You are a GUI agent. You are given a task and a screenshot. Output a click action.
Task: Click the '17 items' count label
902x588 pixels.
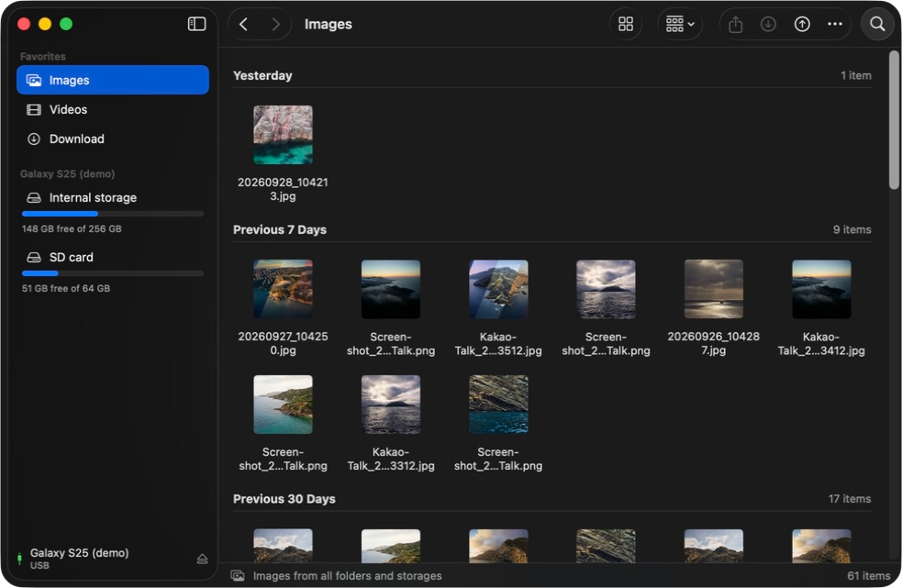click(850, 499)
